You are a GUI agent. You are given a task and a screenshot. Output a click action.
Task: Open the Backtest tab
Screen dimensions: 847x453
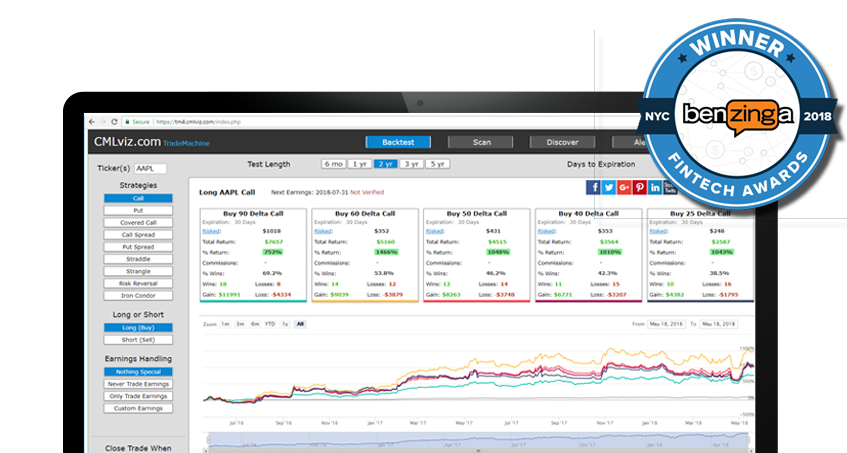click(x=398, y=142)
